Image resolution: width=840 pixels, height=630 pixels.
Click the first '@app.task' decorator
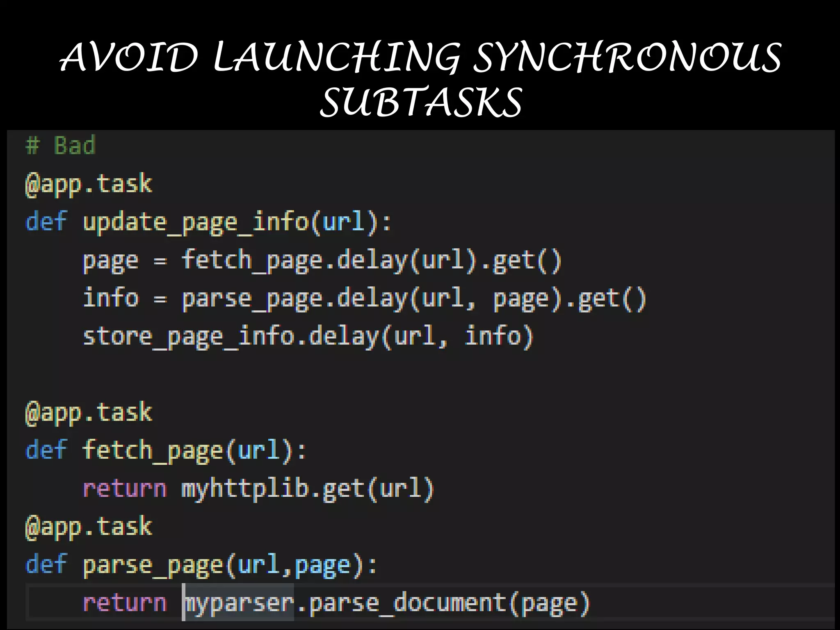pyautogui.click(x=89, y=184)
